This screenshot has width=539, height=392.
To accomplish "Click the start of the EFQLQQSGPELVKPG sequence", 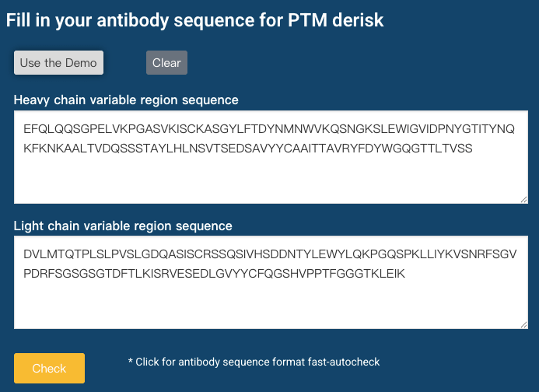I will 24,128.
